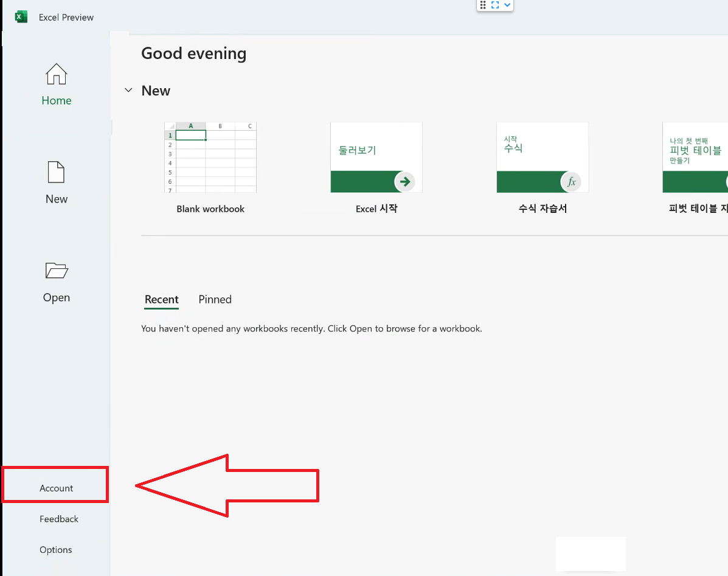Switch to the Pinned tab

215,299
